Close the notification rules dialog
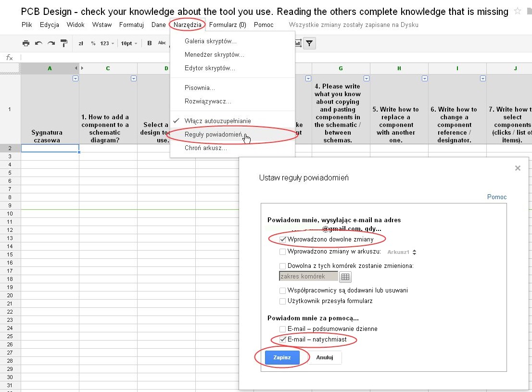This screenshot has height=392, width=532. (518, 168)
